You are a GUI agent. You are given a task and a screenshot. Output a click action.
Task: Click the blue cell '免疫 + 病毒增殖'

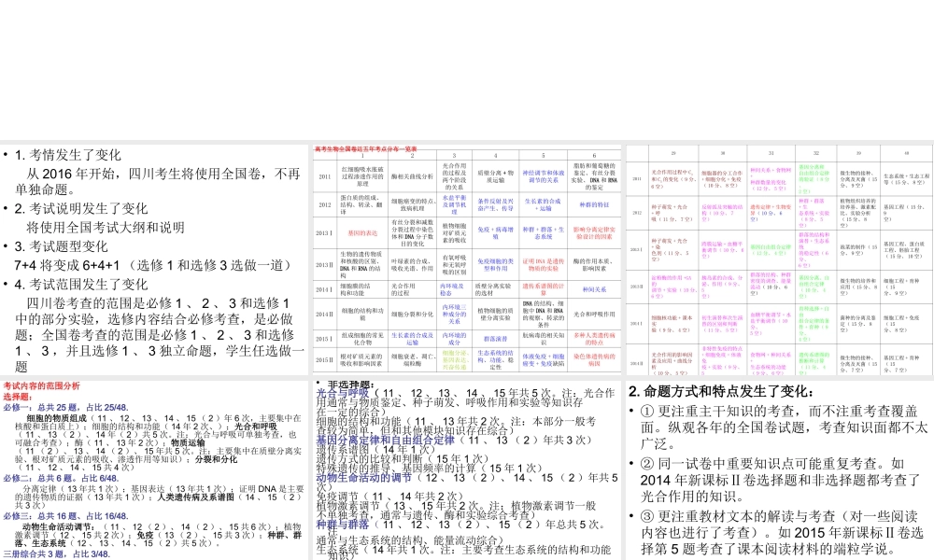(496, 232)
